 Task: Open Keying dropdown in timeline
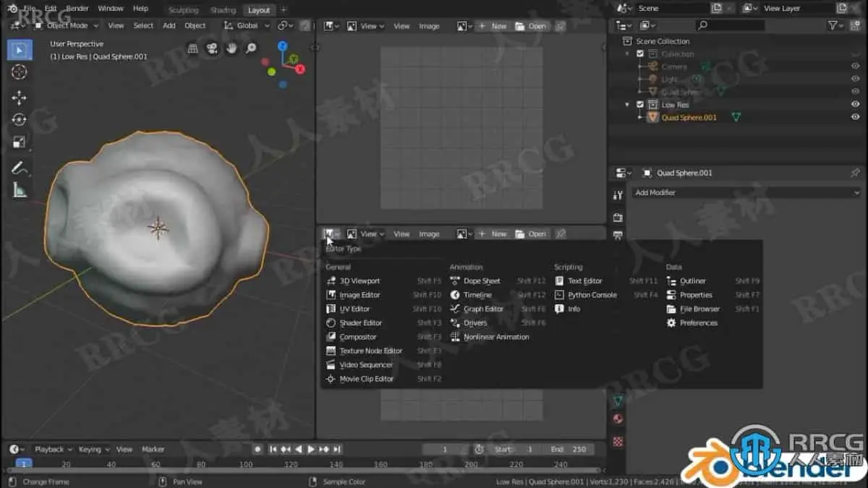click(x=94, y=449)
